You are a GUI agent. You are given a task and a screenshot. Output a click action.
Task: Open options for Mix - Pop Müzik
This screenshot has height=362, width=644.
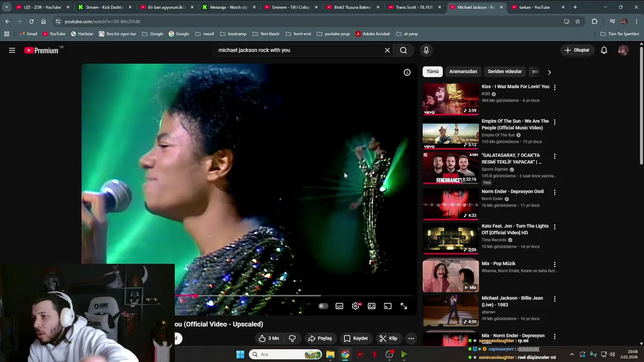click(x=554, y=264)
